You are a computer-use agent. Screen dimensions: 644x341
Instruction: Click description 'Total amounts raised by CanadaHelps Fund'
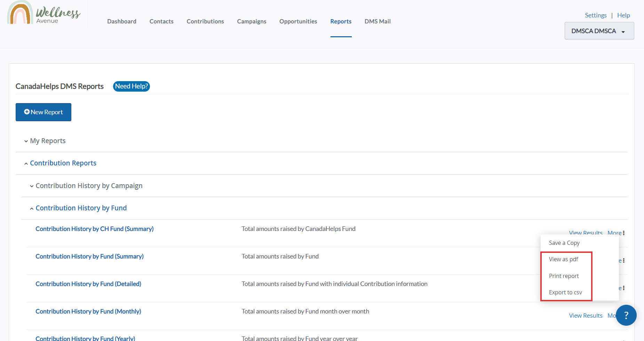tap(299, 229)
